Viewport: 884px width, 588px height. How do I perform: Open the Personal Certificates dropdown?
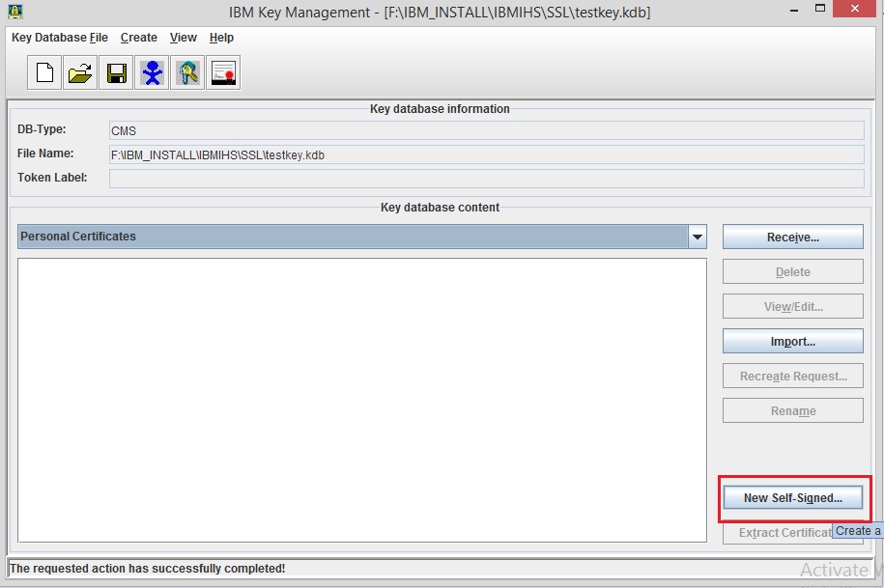(x=697, y=236)
